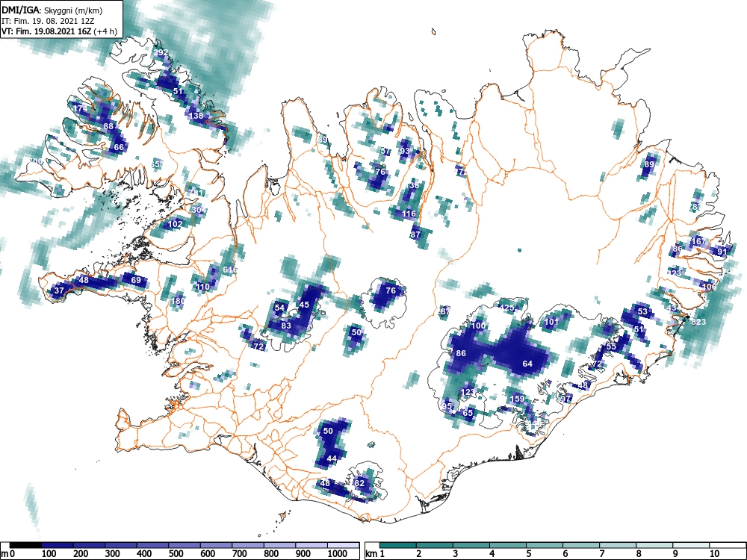747x560 pixels.
Task: Click the visibility value '91' in the east
Action: point(722,252)
